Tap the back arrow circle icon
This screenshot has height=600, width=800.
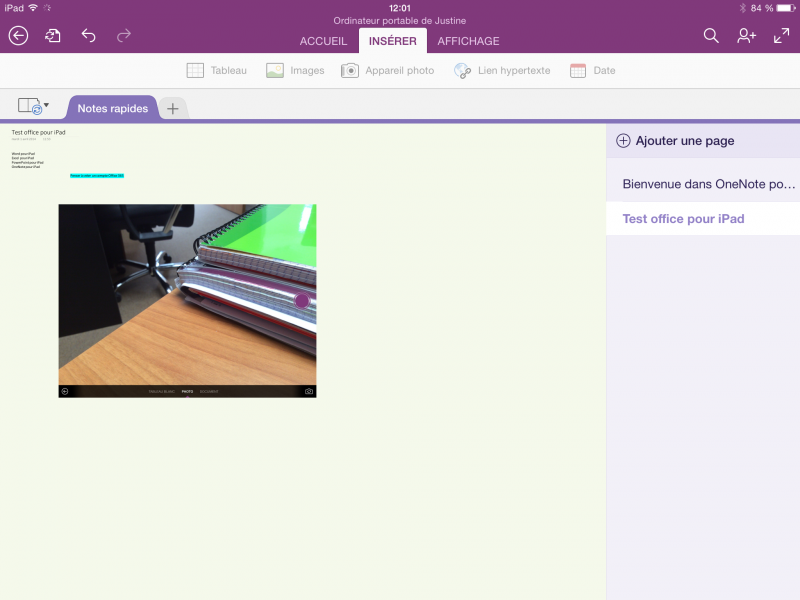click(x=18, y=36)
